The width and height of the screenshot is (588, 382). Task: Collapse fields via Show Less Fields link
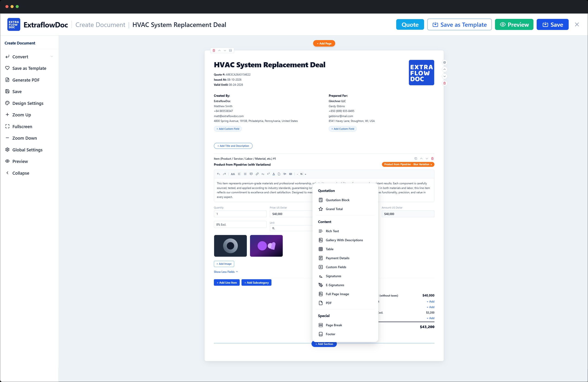pyautogui.click(x=226, y=272)
